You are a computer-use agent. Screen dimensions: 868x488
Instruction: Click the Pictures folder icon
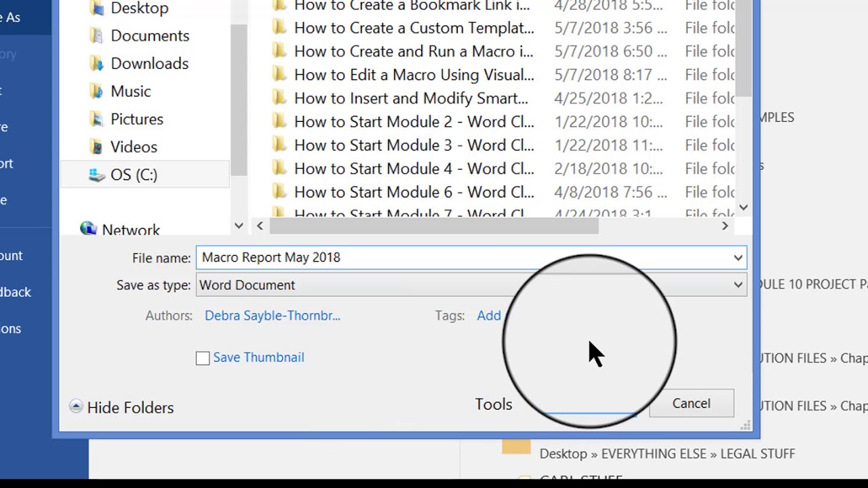click(x=96, y=119)
